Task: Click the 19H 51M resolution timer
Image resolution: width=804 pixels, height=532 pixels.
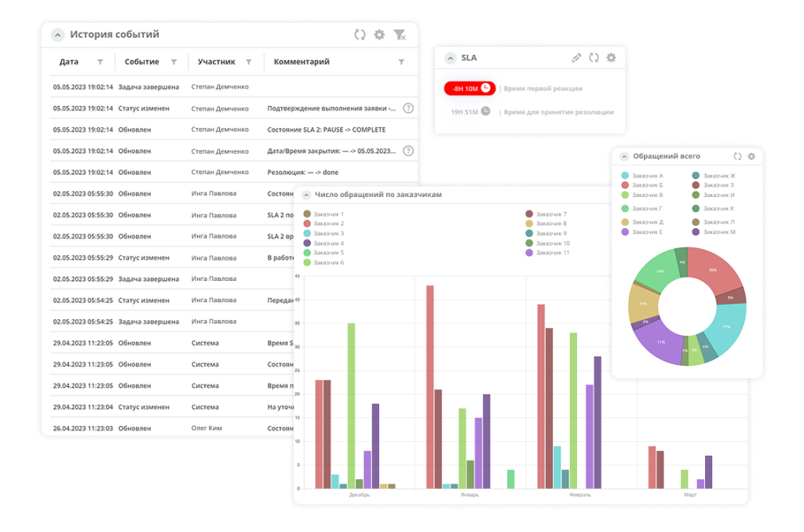Action: click(470, 111)
